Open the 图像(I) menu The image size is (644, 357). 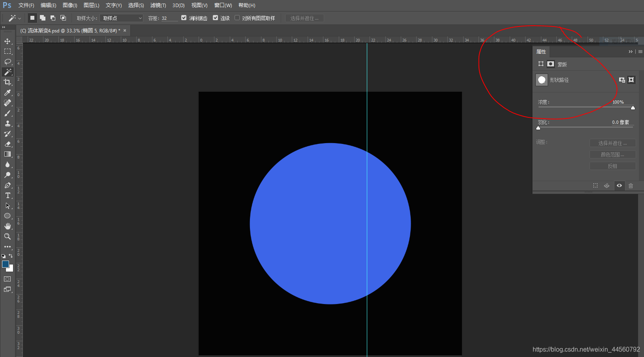[70, 5]
